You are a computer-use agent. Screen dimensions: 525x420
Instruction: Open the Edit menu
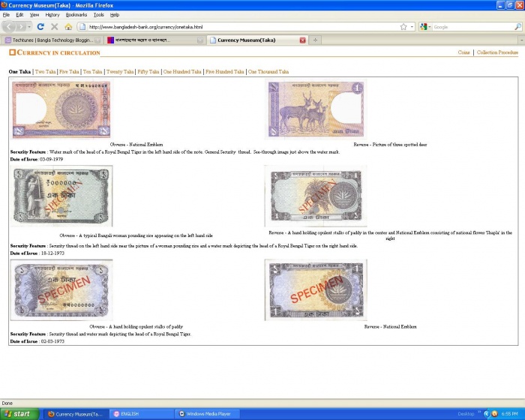point(19,15)
